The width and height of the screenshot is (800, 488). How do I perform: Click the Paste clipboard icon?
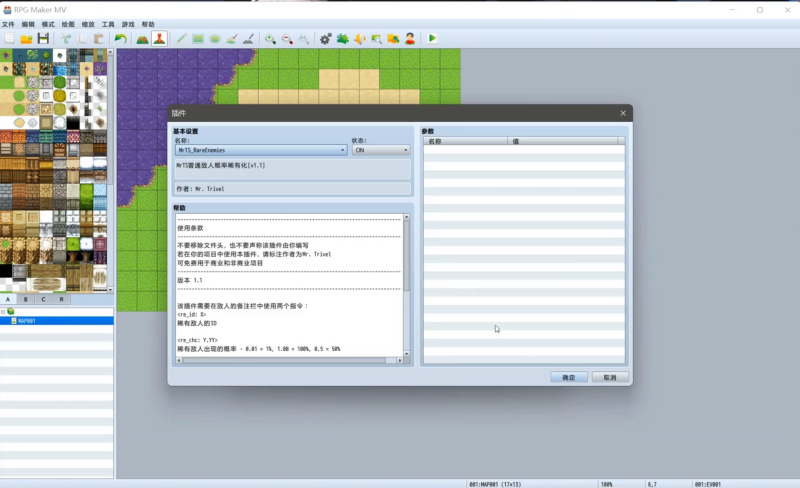(99, 38)
